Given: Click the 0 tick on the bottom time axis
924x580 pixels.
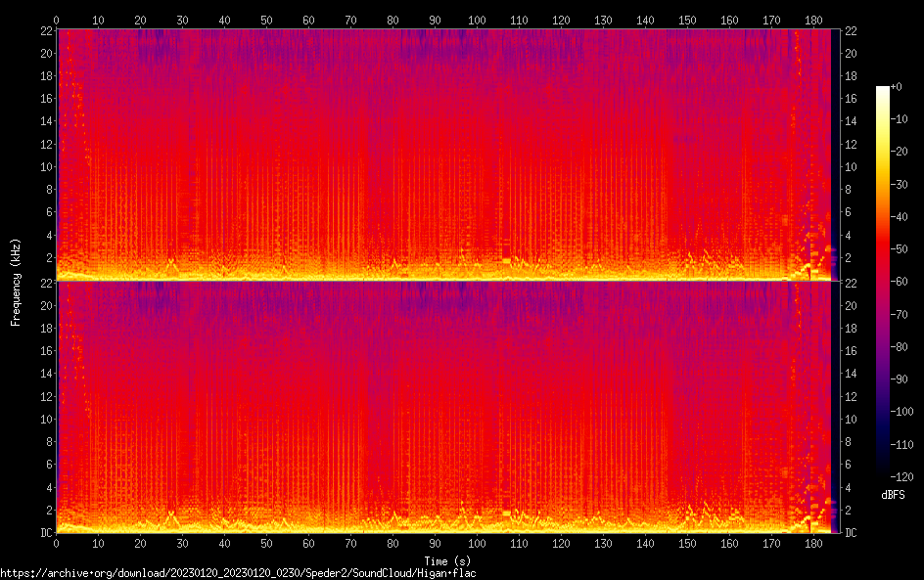Looking at the screenshot, I should tap(57, 543).
